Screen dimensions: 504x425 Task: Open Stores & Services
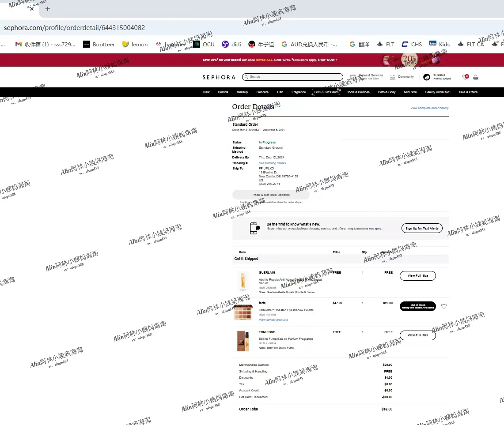coord(367,77)
